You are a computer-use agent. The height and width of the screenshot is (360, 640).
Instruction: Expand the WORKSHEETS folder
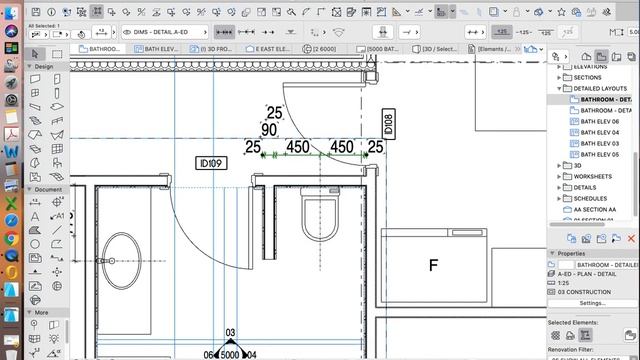pyautogui.click(x=559, y=176)
